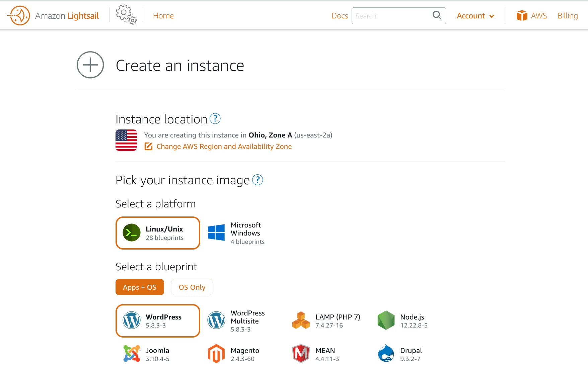This screenshot has width=588, height=370.
Task: Click the Joomla logo icon
Action: pyautogui.click(x=132, y=354)
